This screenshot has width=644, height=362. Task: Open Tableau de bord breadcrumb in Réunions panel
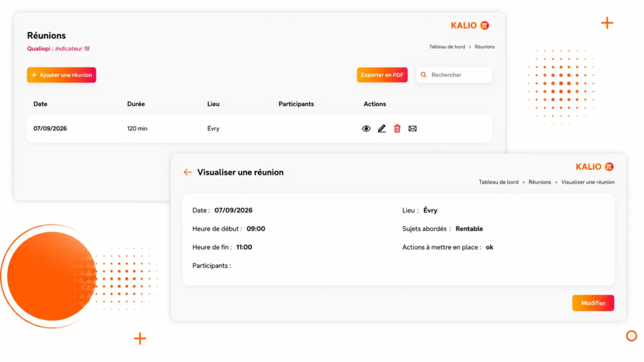click(447, 47)
